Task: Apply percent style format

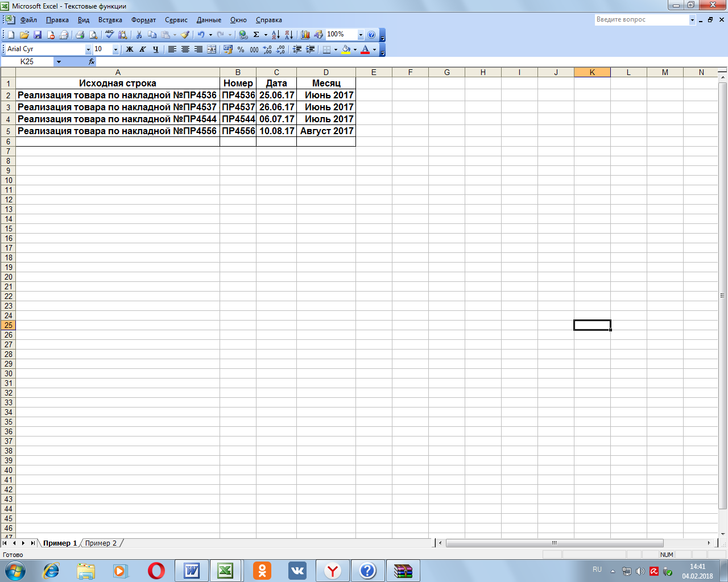Action: pyautogui.click(x=241, y=49)
